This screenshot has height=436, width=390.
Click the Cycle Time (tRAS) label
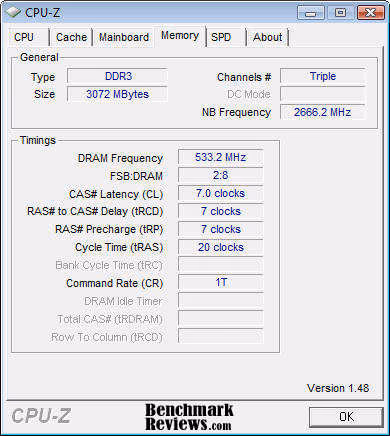pos(119,247)
